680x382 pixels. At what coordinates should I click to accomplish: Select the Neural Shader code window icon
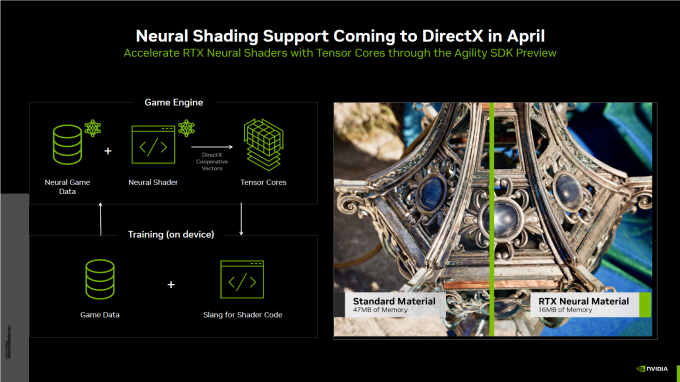153,145
